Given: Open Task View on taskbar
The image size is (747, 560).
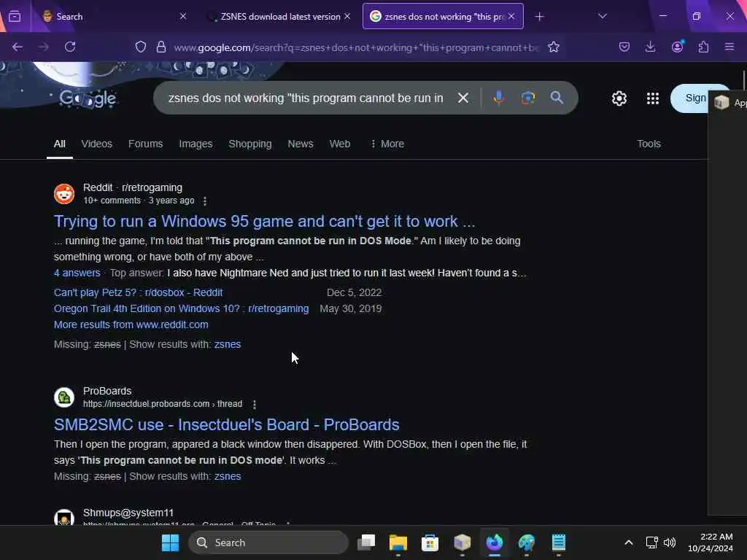Looking at the screenshot, I should (366, 542).
